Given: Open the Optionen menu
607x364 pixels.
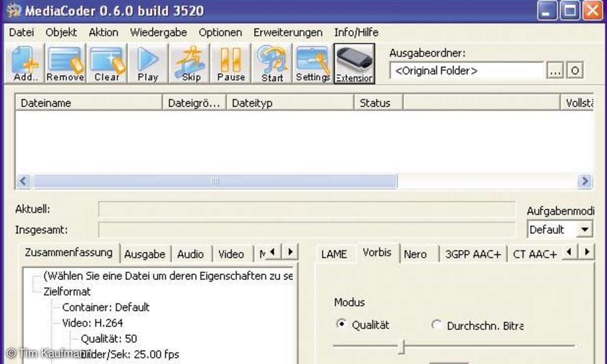Looking at the screenshot, I should coord(220,32).
